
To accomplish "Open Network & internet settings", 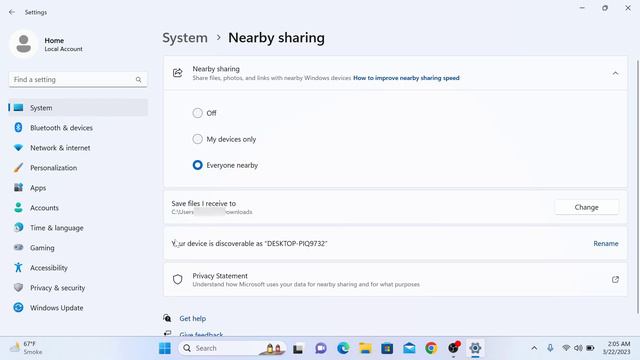I will click(x=78, y=148).
